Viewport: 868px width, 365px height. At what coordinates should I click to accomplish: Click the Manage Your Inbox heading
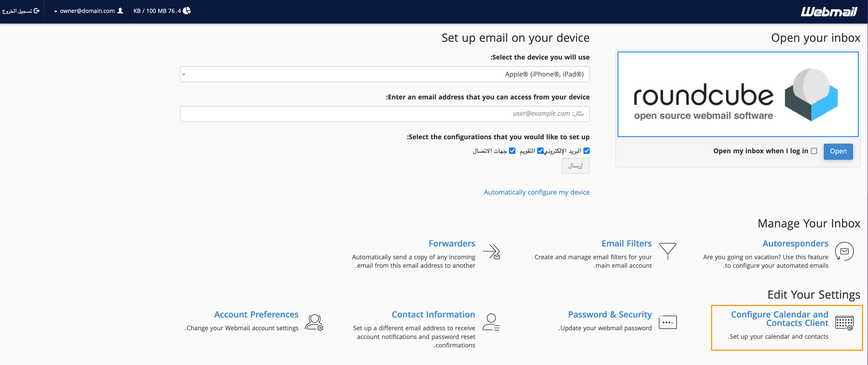point(809,223)
